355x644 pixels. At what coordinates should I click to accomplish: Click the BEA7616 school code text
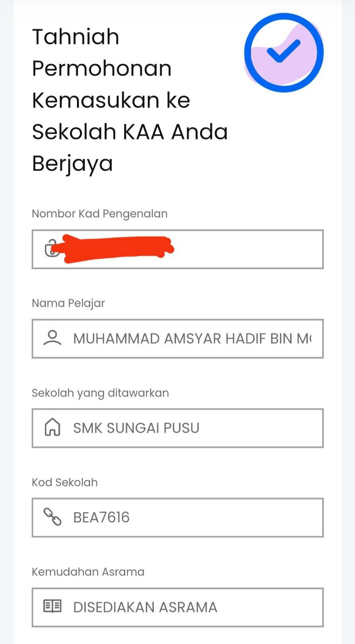pos(102,517)
